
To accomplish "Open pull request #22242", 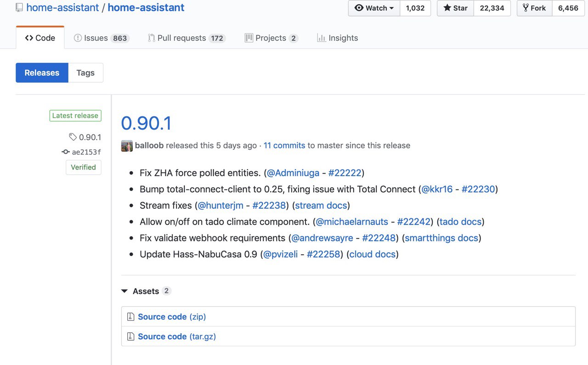I will 414,222.
